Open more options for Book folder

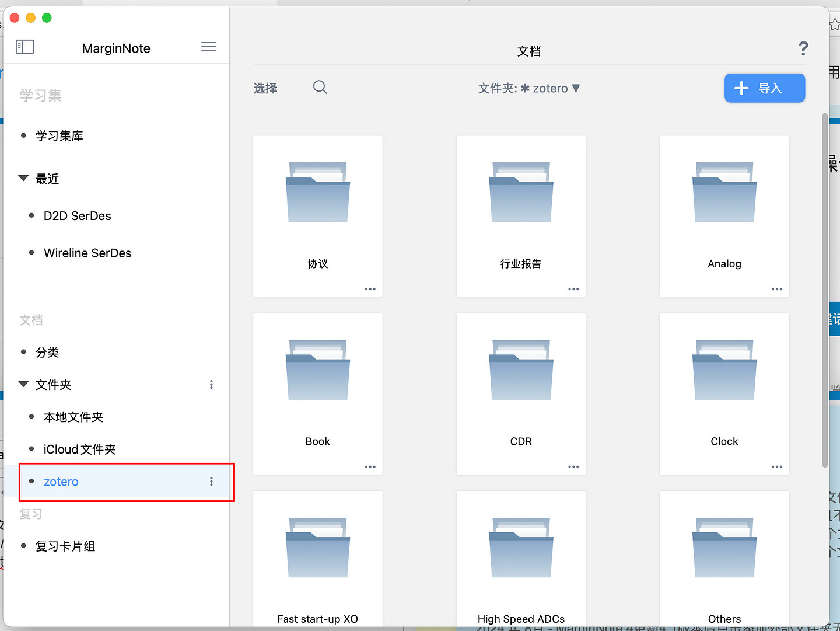point(370,466)
